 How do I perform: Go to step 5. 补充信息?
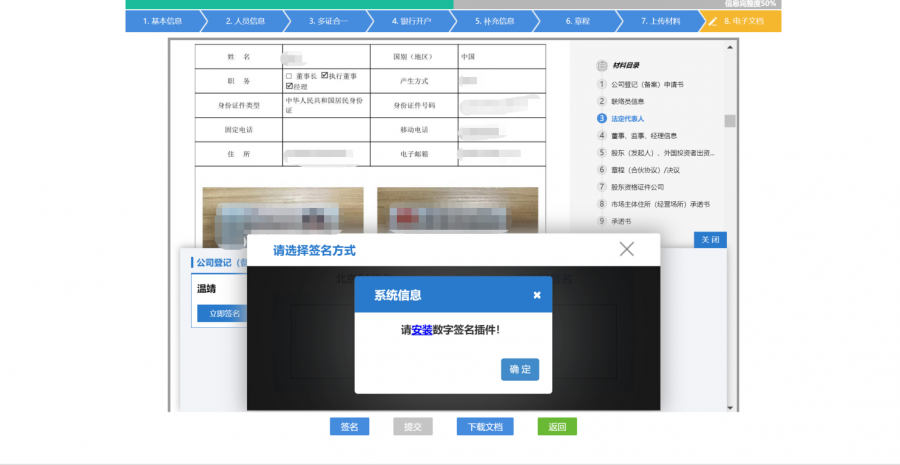point(495,21)
